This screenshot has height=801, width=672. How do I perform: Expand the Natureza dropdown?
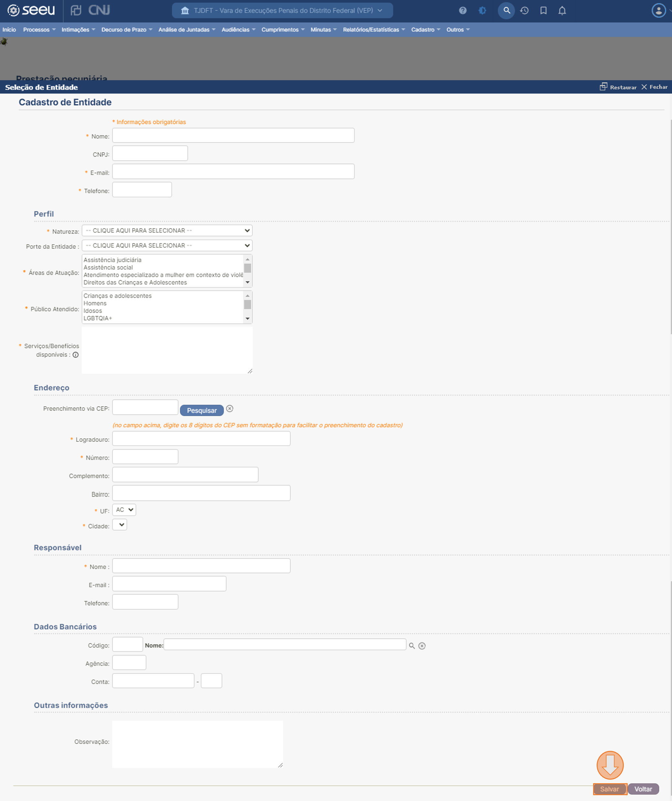[167, 230]
